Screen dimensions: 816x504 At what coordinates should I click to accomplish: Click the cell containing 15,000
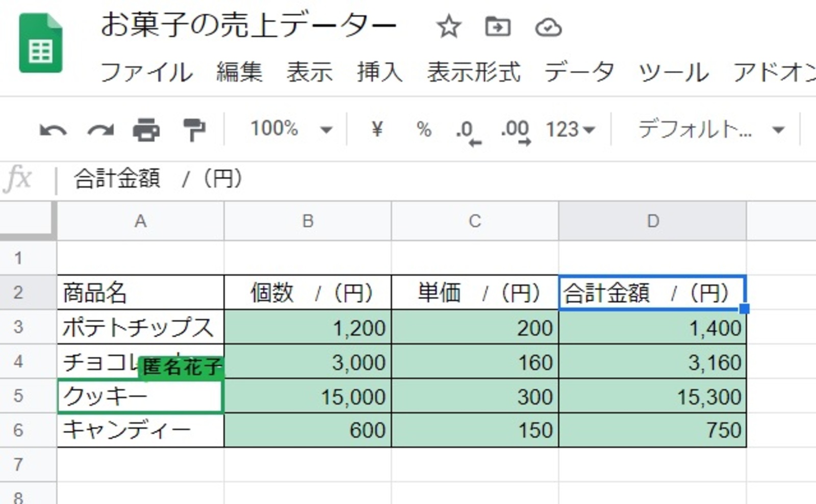click(308, 395)
